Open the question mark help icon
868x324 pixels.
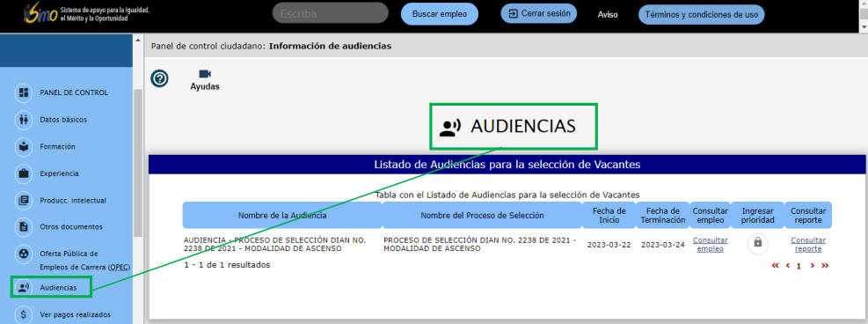click(160, 79)
